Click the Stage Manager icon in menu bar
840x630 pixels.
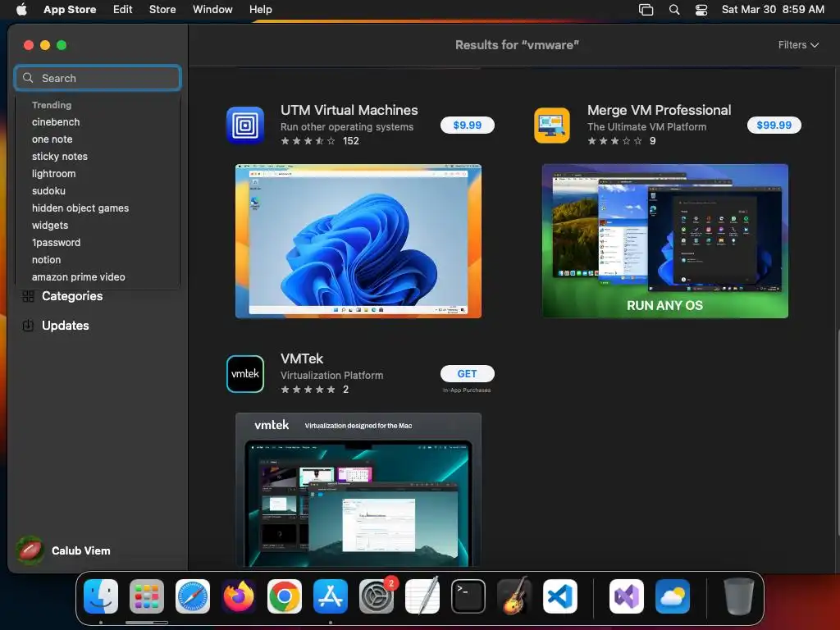click(646, 10)
